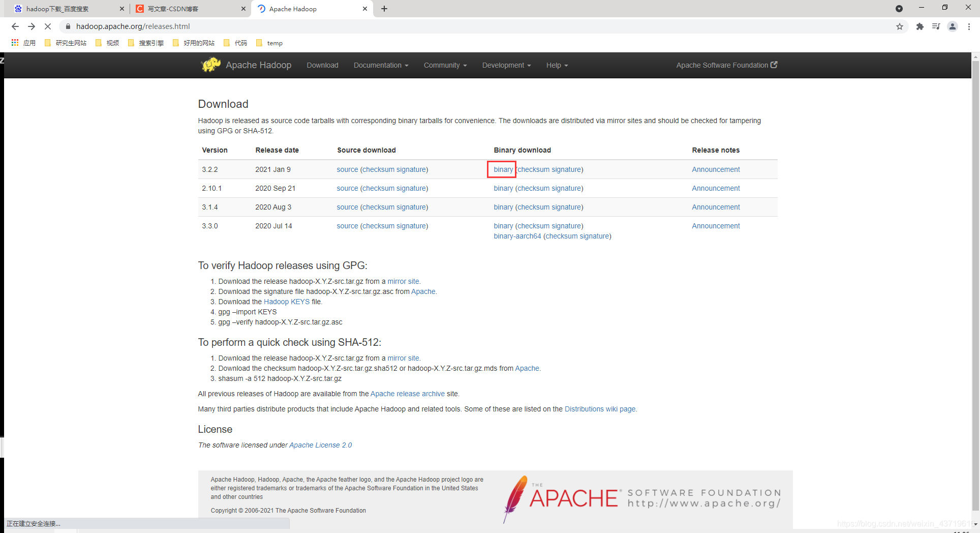Open the Chrome profile avatar
This screenshot has height=533, width=980.
[953, 26]
